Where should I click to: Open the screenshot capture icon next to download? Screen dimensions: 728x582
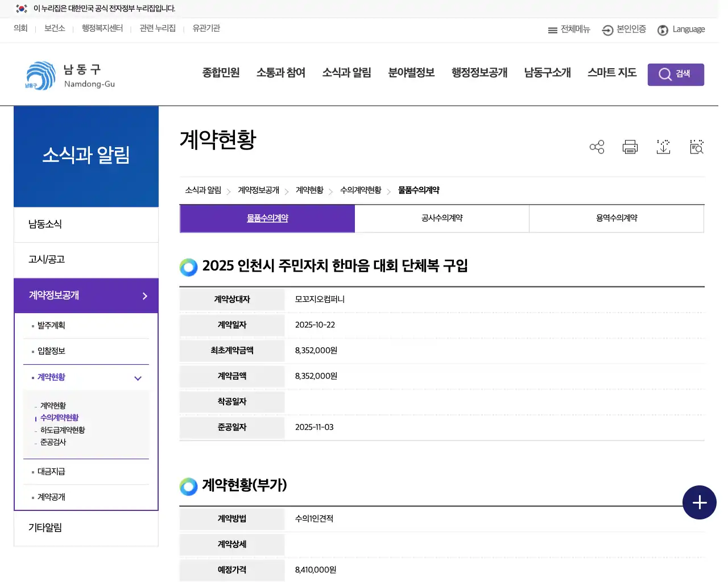click(x=696, y=147)
